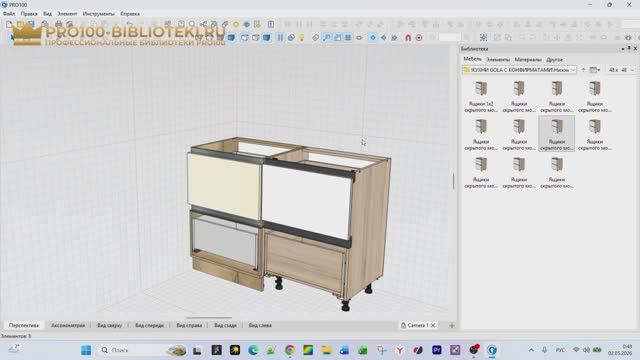
Task: Switch to the Перспектива view tab
Action: click(24, 325)
